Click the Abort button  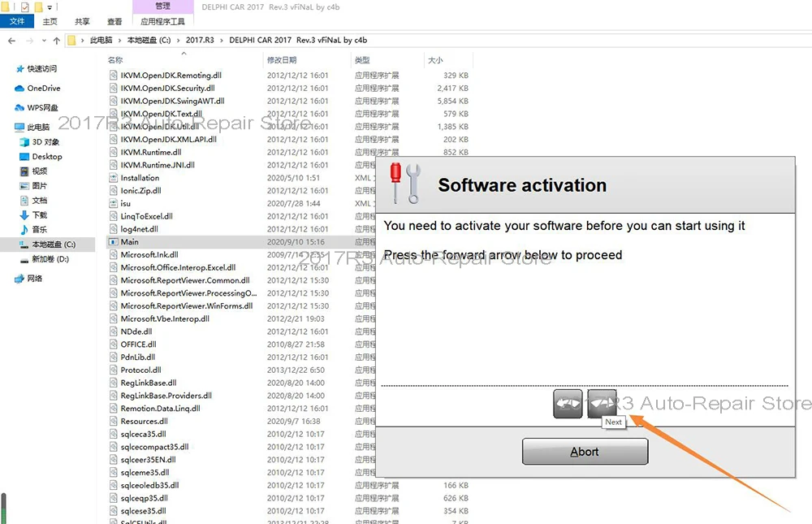585,452
